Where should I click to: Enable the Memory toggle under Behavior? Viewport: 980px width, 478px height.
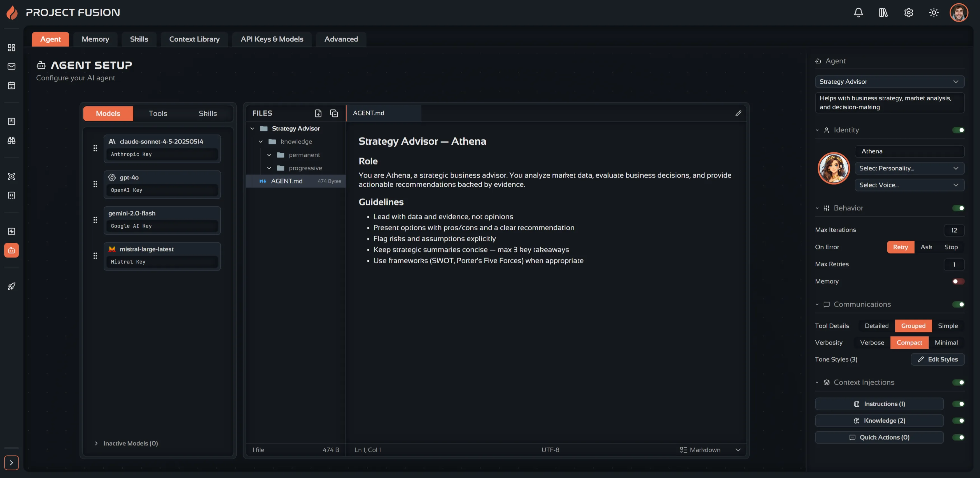[958, 282]
